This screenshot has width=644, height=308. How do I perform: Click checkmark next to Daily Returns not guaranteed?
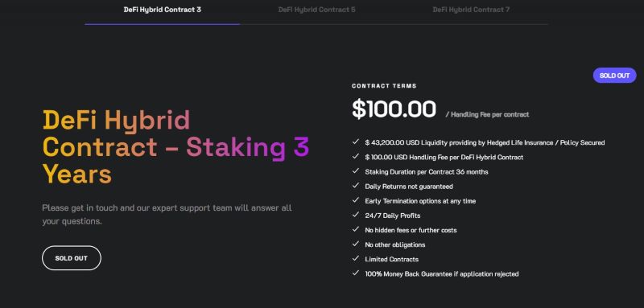click(356, 186)
